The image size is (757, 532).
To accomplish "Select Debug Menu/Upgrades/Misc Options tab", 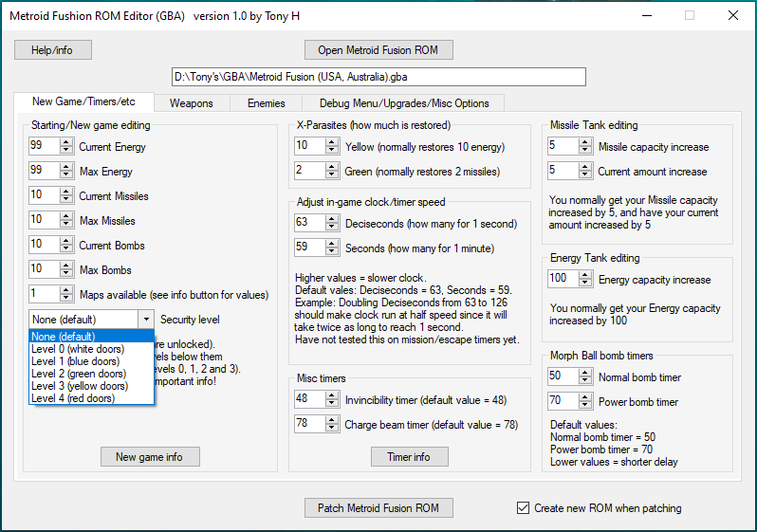I will pyautogui.click(x=403, y=102).
